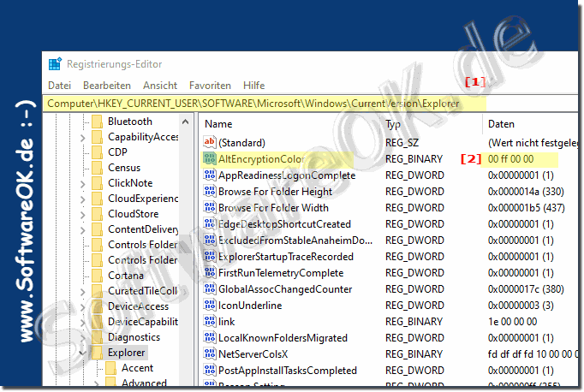
Task: Select the Diagnostics tree key
Action: point(134,337)
